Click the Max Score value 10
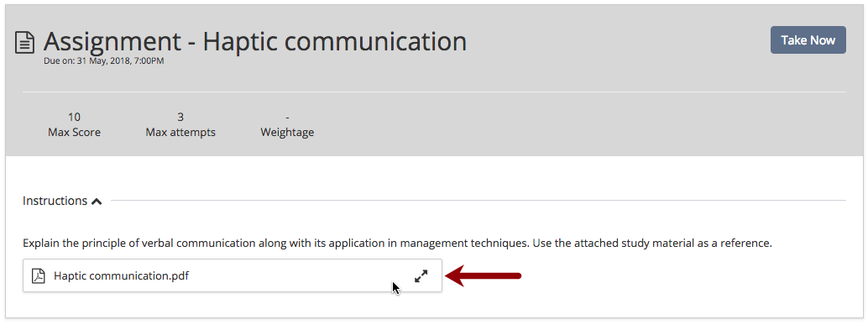868x325 pixels. (74, 117)
